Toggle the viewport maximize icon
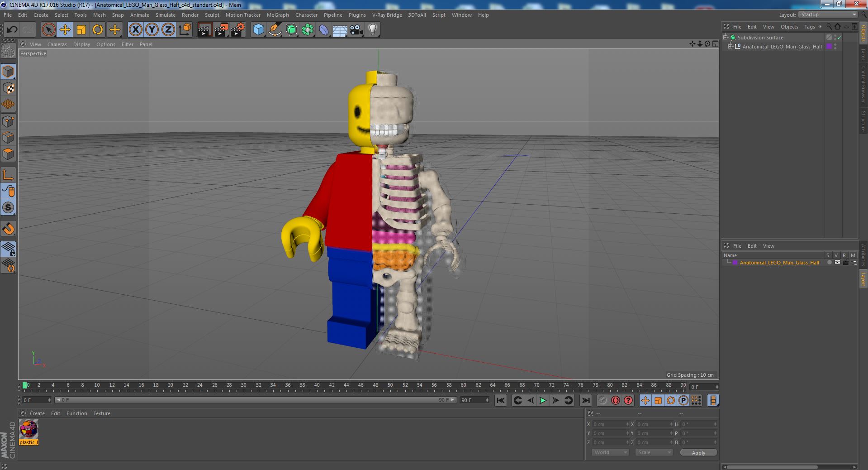 [x=715, y=44]
